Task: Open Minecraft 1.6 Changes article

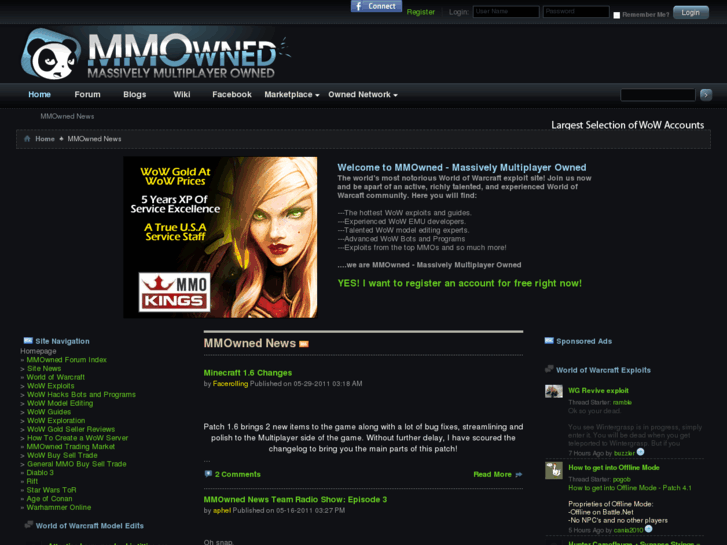Action: 248,373
